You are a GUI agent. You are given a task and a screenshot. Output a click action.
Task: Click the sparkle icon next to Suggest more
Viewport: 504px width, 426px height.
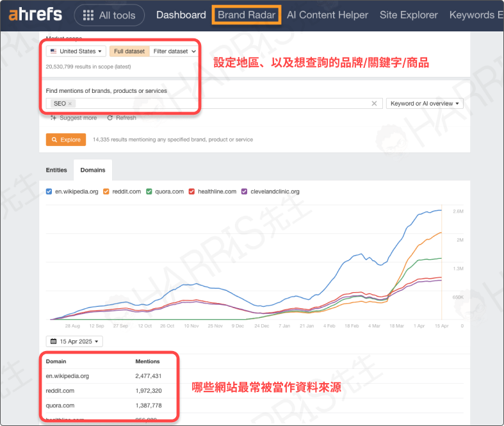click(x=53, y=118)
